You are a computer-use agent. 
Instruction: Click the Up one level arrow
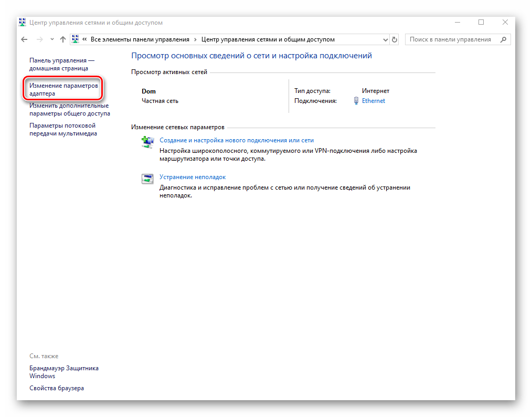point(63,39)
